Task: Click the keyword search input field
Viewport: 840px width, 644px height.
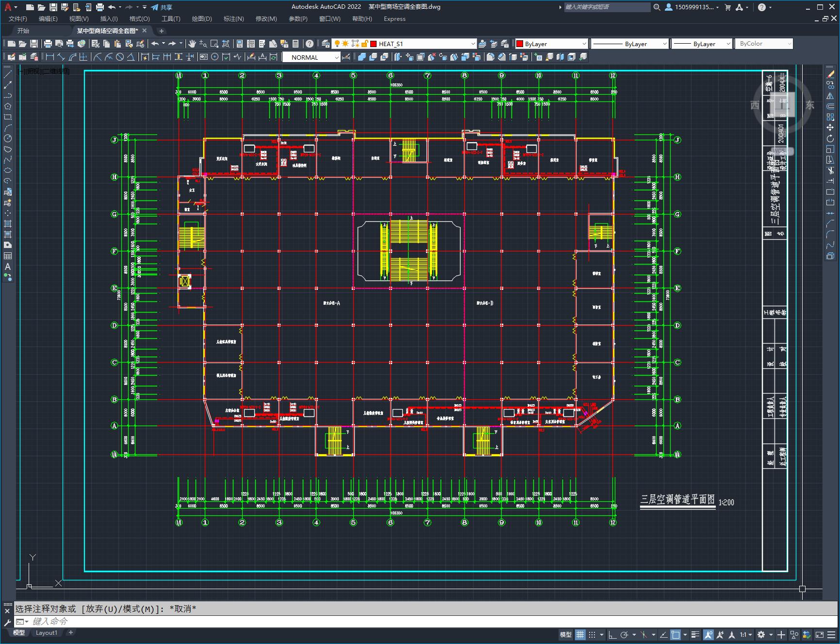Action: tap(607, 7)
